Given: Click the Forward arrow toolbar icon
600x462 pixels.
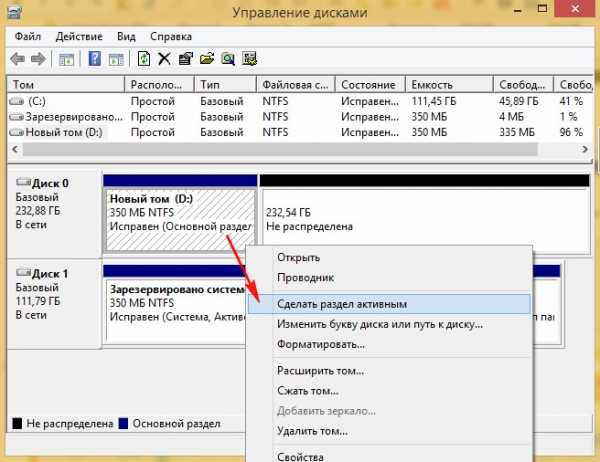Looking at the screenshot, I should tap(38, 59).
